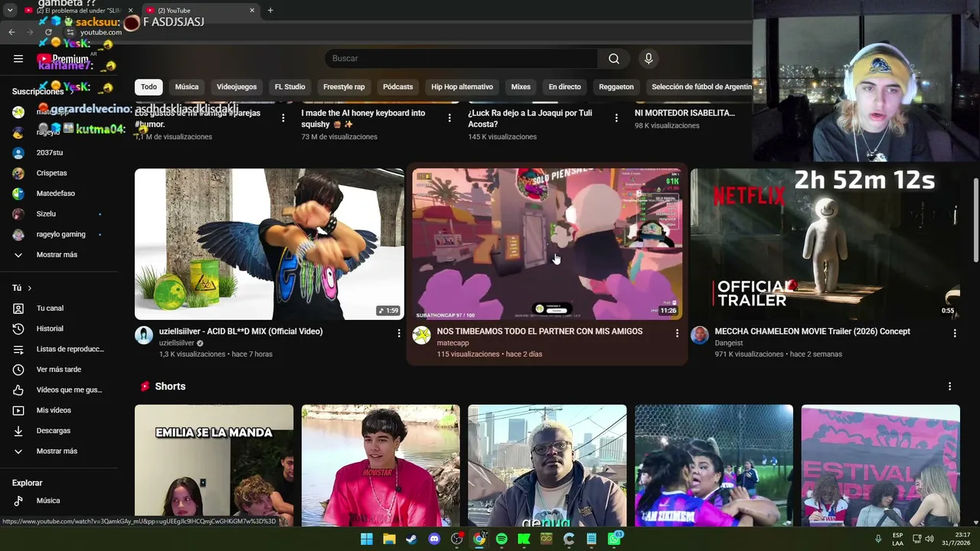
Task: Select the Mixes filter chip
Action: click(521, 87)
